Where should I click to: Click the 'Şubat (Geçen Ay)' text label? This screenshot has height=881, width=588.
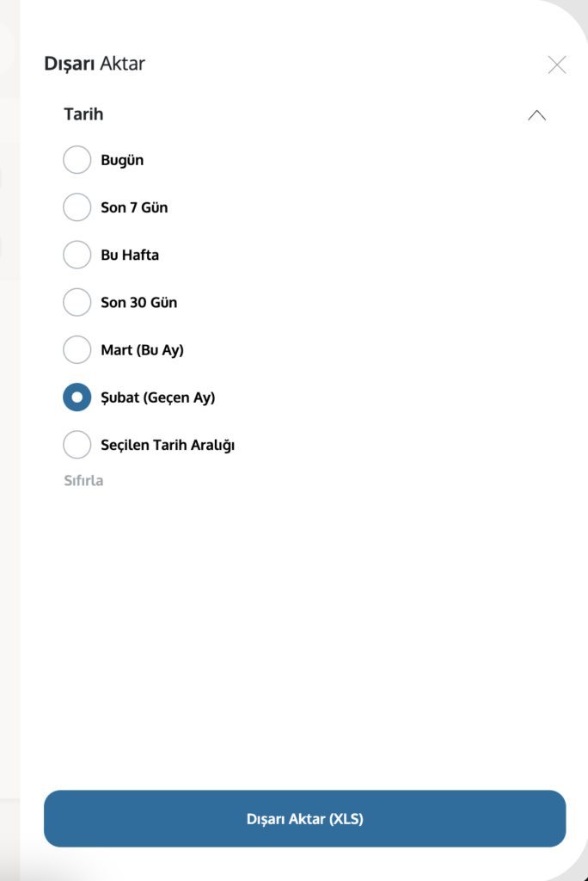tap(157, 397)
